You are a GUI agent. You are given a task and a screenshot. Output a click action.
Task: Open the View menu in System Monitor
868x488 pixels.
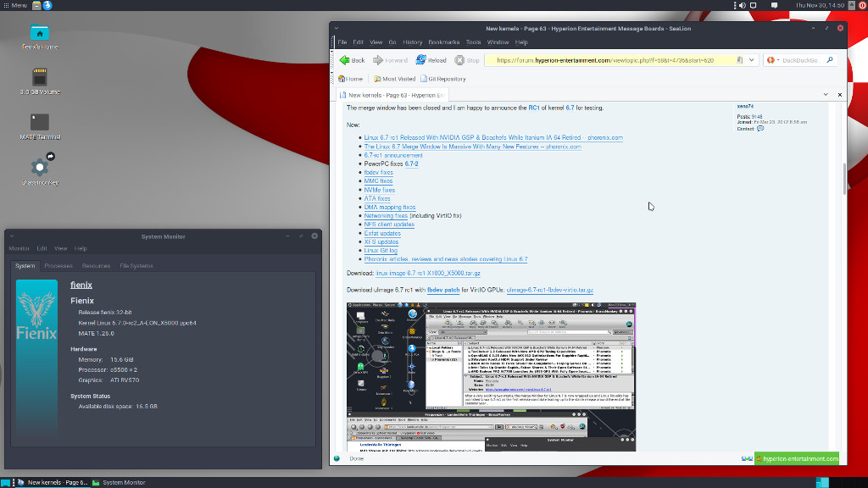tap(60, 248)
